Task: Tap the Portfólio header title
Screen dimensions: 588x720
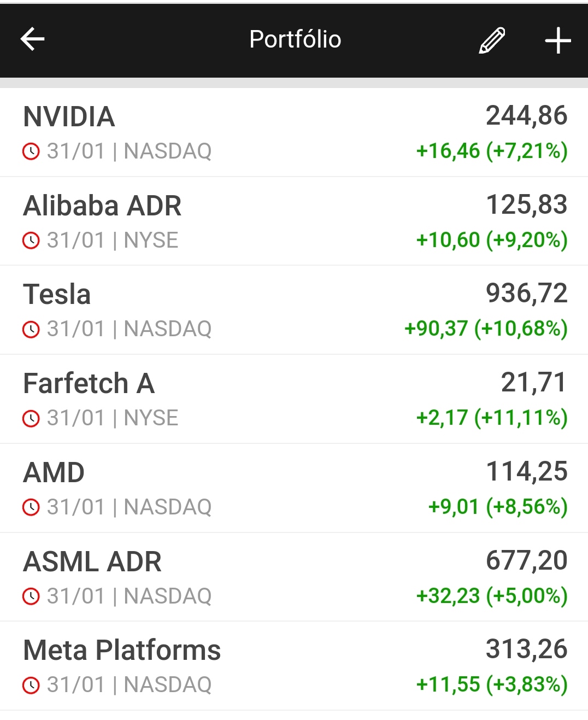Action: click(295, 39)
